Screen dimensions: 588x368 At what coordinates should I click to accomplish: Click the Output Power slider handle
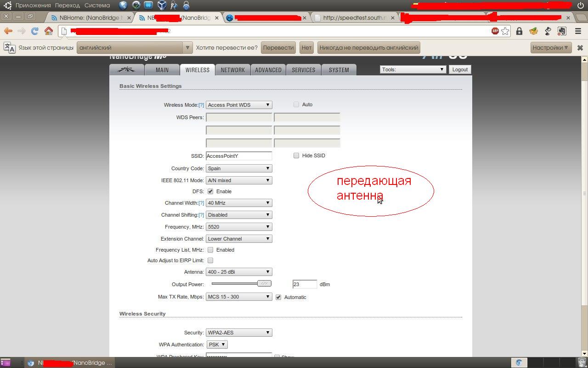(264, 284)
